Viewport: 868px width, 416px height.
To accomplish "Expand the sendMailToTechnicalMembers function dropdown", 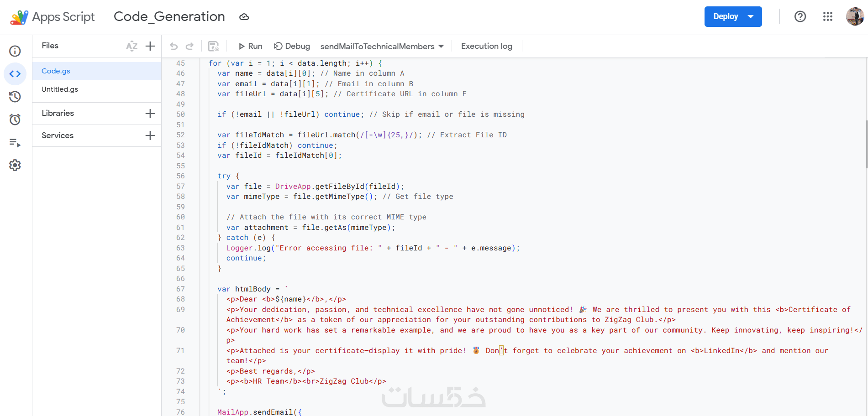I will click(382, 46).
